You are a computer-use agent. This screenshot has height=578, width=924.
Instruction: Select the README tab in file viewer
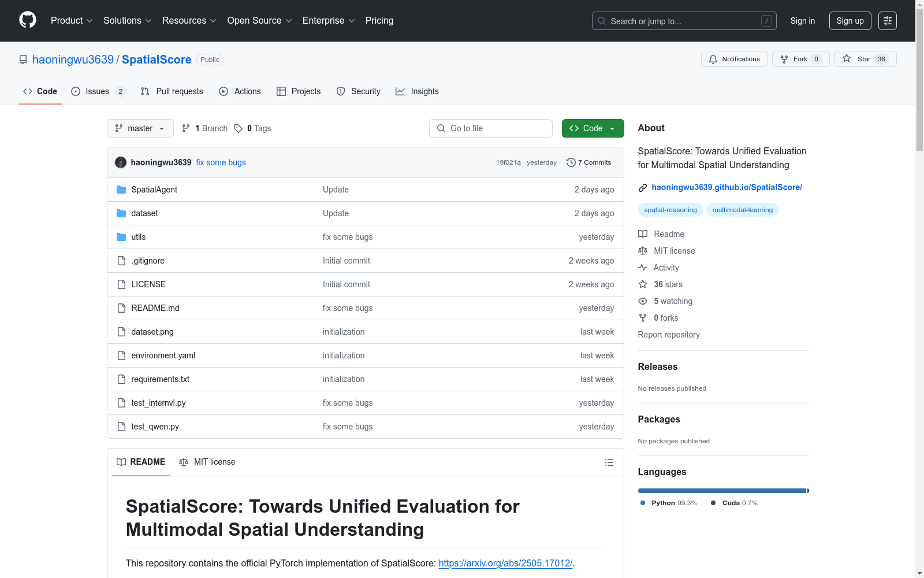pyautogui.click(x=141, y=462)
